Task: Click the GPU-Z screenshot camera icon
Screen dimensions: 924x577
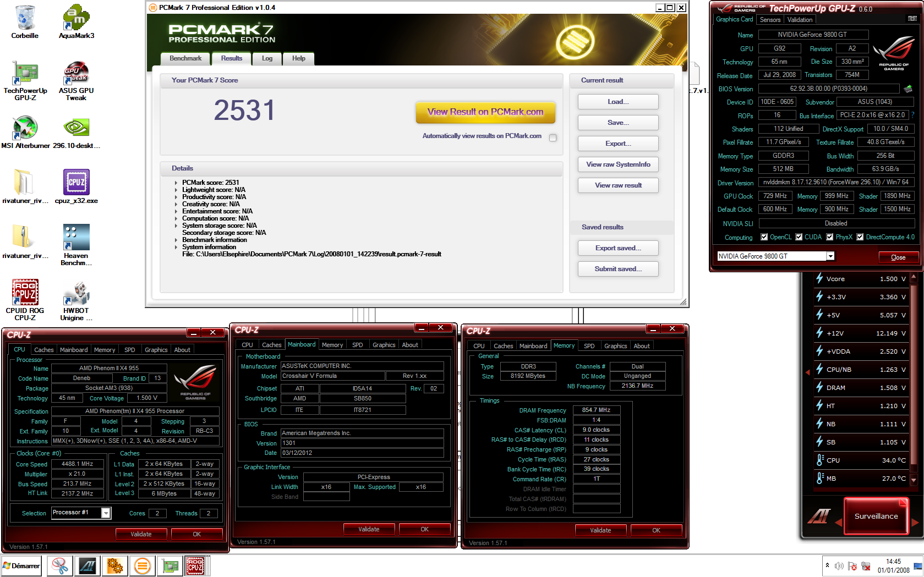Action: tap(912, 19)
